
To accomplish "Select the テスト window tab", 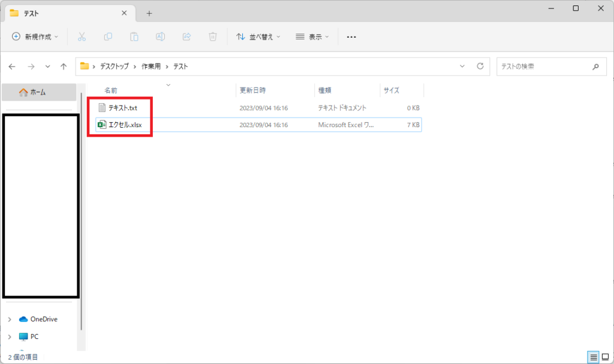I will 71,13.
